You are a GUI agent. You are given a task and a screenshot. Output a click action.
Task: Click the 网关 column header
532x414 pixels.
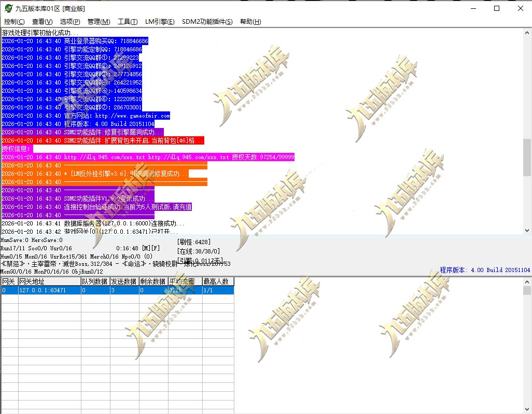(x=9, y=281)
